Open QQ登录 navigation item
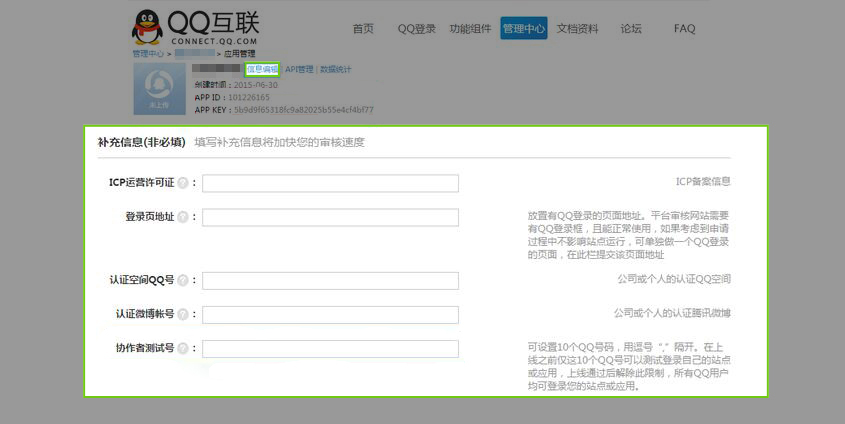Screen dimensions: 845x424 [417, 29]
